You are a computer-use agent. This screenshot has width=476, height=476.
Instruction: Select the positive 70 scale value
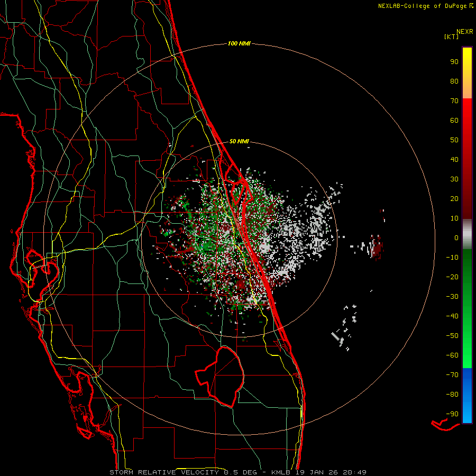pos(454,101)
